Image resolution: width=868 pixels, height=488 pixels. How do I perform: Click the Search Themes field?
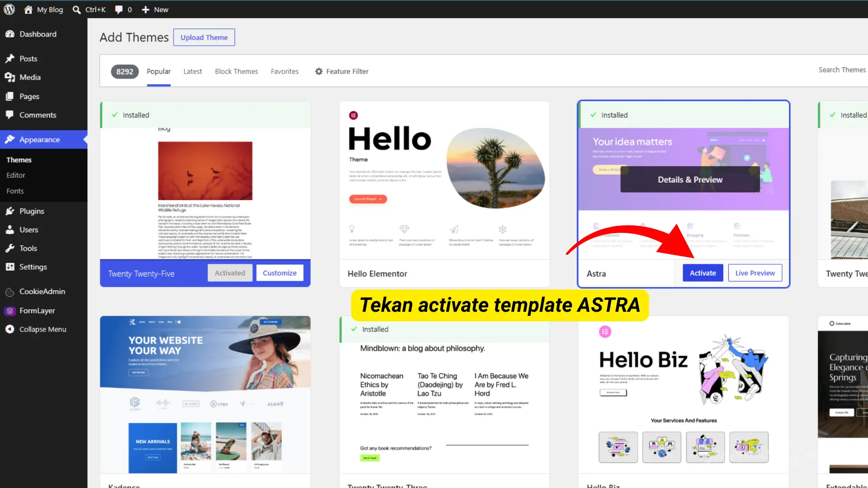tap(843, 70)
